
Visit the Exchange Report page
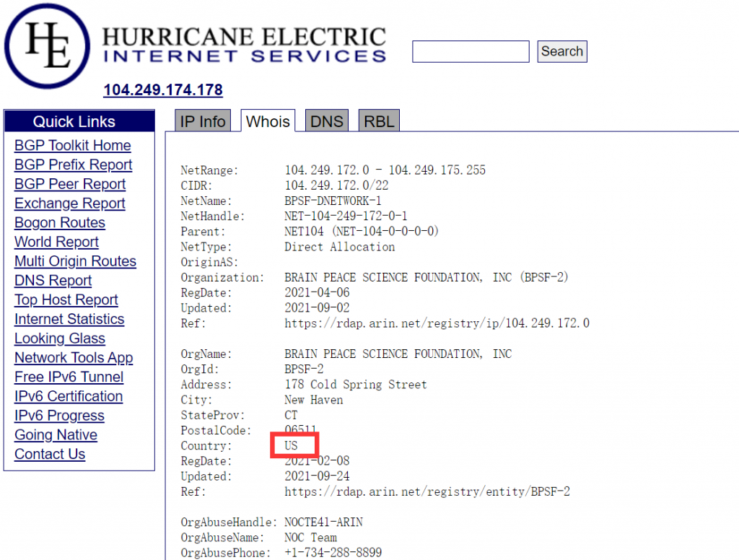coord(70,204)
